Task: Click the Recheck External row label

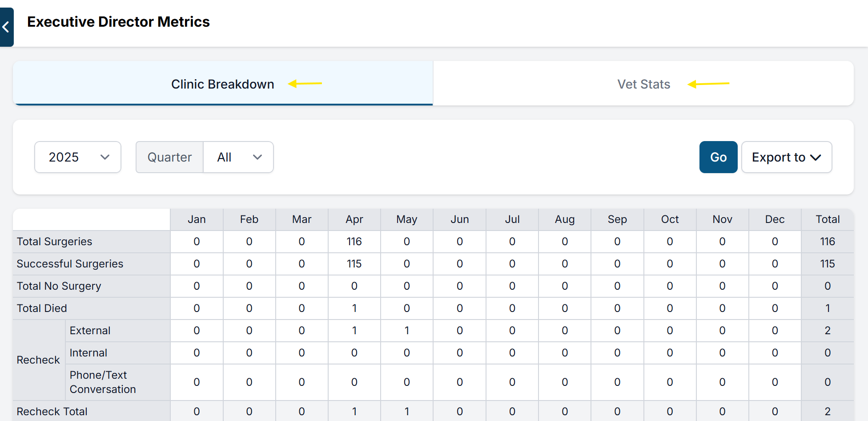Action: click(90, 331)
